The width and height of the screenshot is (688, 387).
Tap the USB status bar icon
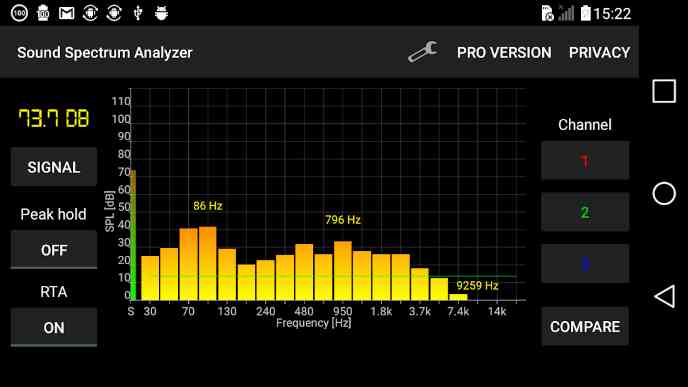pos(138,13)
